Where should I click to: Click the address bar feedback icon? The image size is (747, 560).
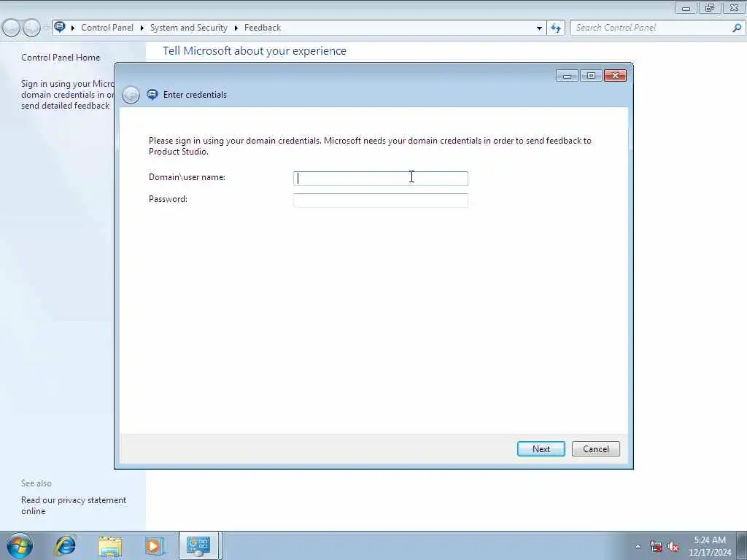(60, 27)
